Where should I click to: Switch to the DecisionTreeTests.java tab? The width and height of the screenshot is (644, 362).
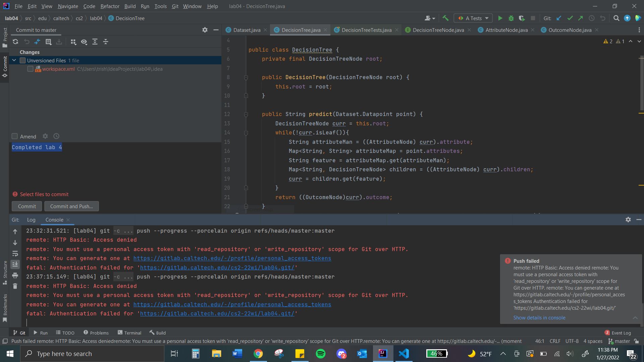pos(366,30)
